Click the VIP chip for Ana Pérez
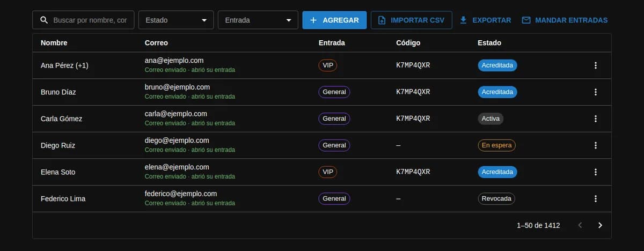The height and width of the screenshot is (251, 644). tap(328, 65)
